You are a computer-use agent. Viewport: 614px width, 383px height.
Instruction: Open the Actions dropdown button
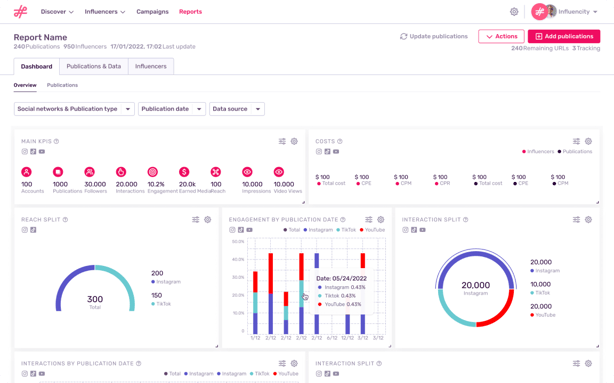[501, 36]
